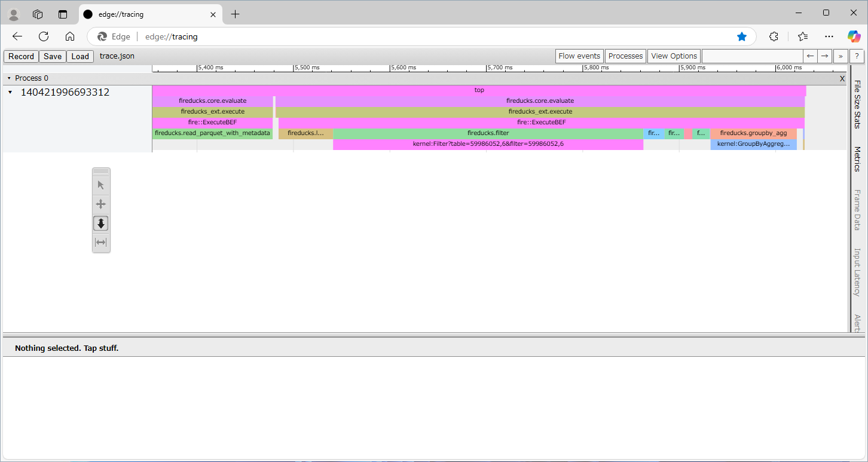Collapse the Process 0 section
The image size is (868, 462).
pyautogui.click(x=9, y=78)
